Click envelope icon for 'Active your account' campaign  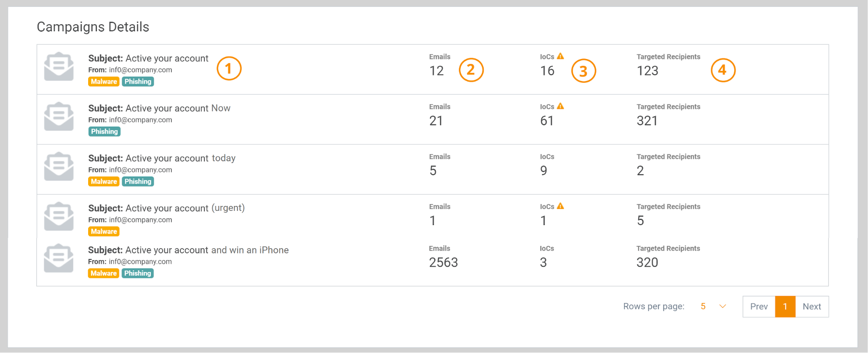pos(59,66)
